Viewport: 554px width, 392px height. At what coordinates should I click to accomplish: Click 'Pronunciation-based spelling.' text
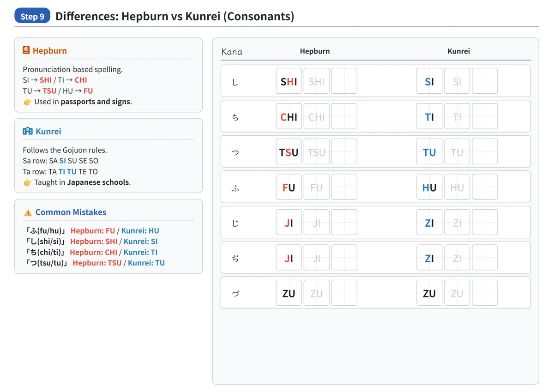click(72, 69)
